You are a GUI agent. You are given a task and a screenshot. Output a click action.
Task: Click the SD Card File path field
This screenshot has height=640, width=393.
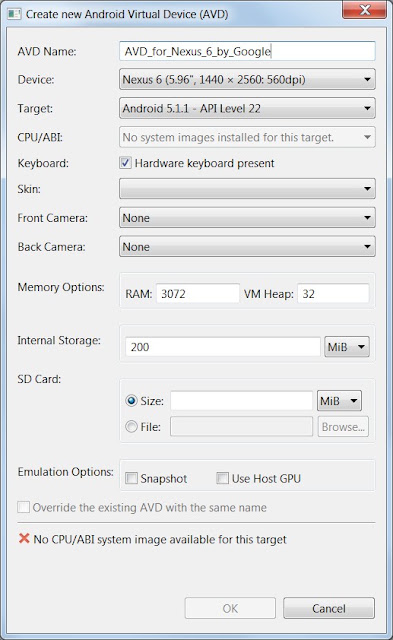pos(242,427)
